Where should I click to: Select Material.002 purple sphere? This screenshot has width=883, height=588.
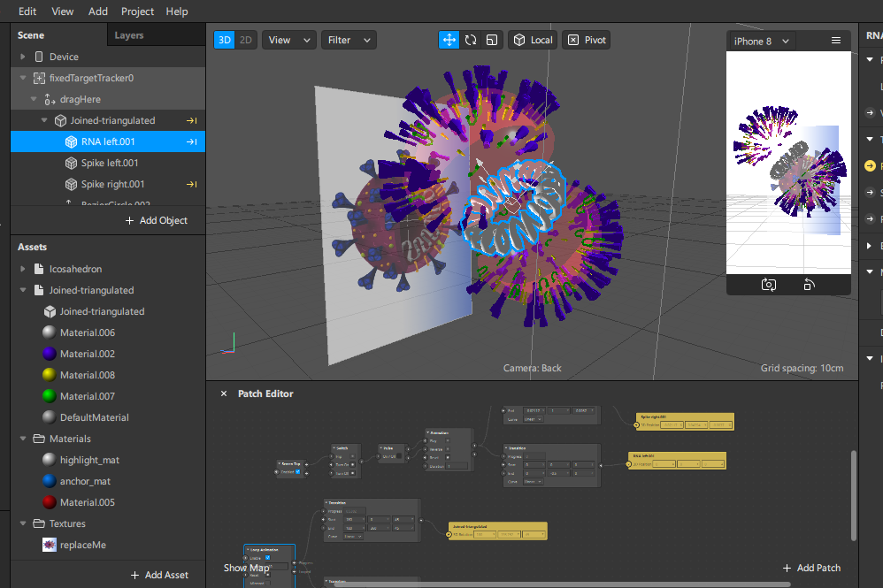[50, 354]
